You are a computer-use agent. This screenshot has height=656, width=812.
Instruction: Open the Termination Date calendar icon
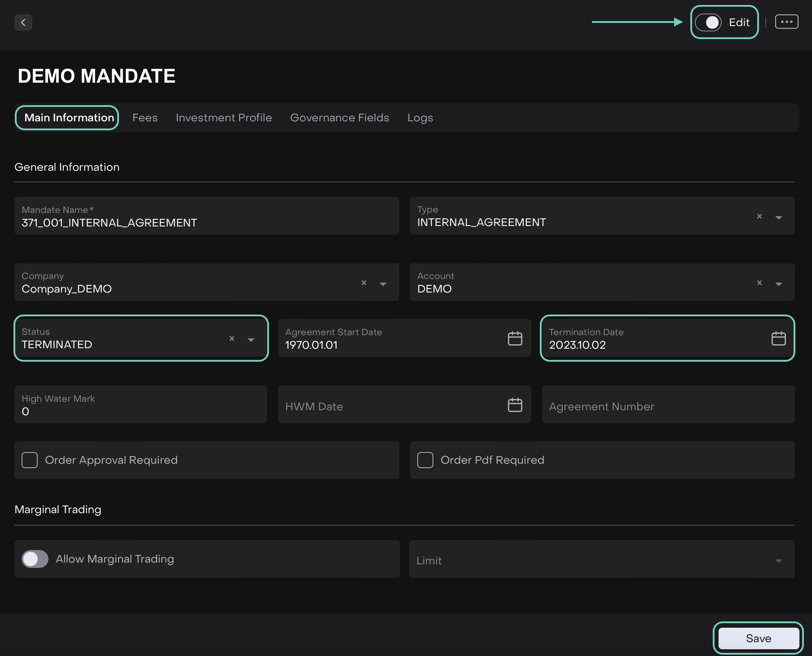pos(778,338)
